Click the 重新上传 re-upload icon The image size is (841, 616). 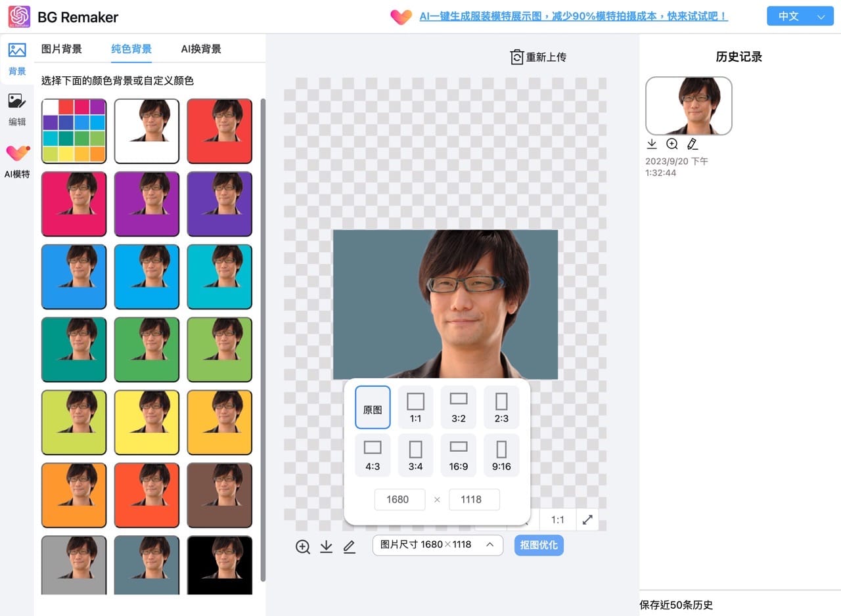[517, 57]
